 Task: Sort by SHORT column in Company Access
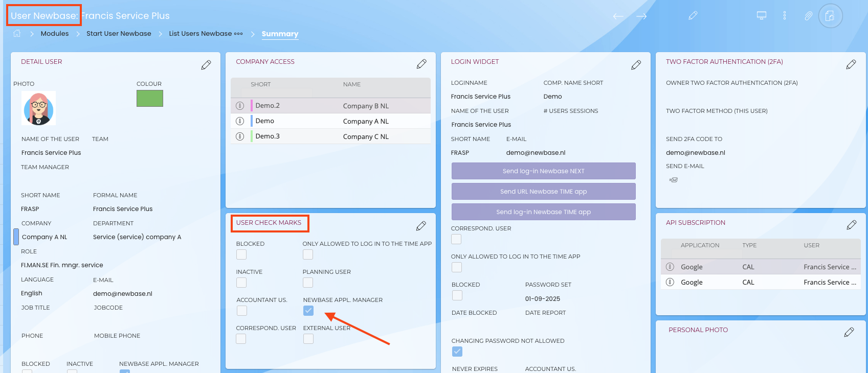coord(261,84)
